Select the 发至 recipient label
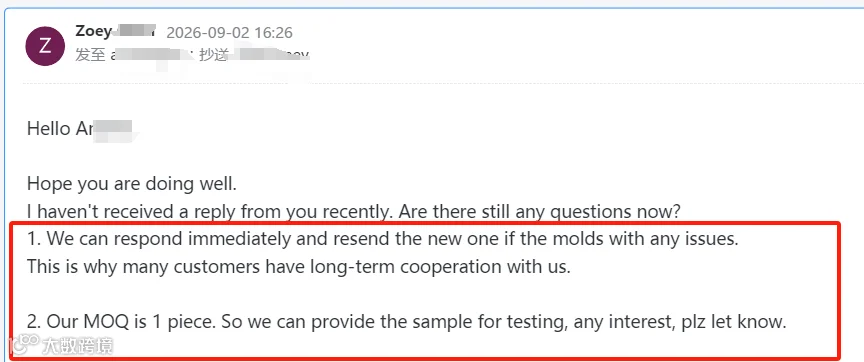This screenshot has height=362, width=864. [90, 55]
